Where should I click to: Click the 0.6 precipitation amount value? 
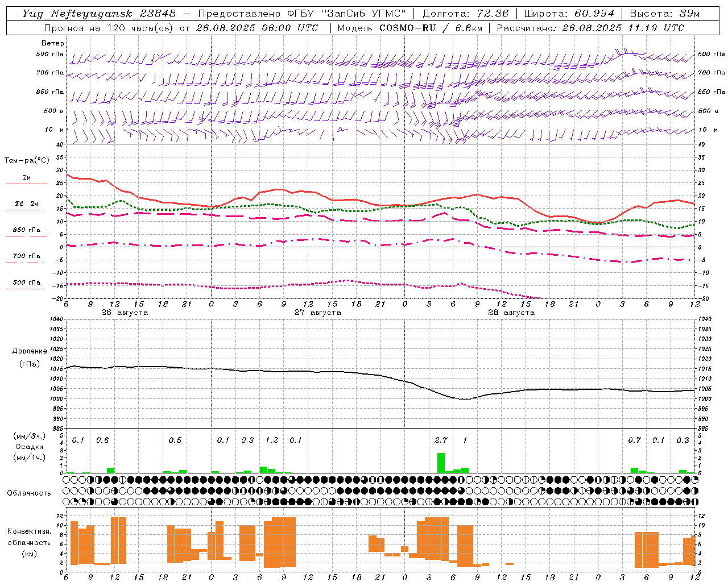point(102,440)
